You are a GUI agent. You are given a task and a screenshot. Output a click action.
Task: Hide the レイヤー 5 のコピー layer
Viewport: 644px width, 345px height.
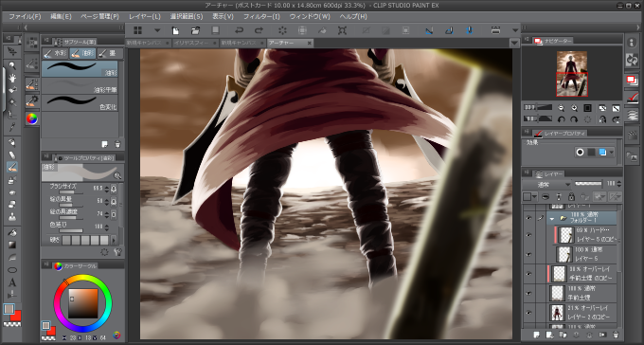(529, 235)
